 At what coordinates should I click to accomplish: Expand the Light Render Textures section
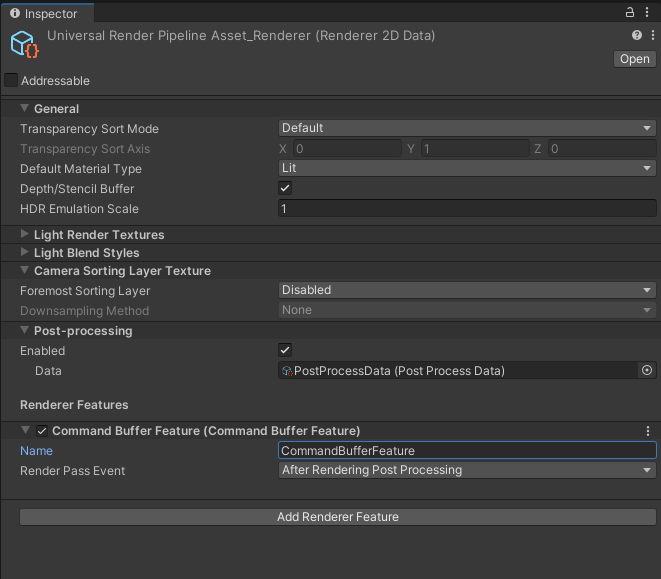pos(24,234)
